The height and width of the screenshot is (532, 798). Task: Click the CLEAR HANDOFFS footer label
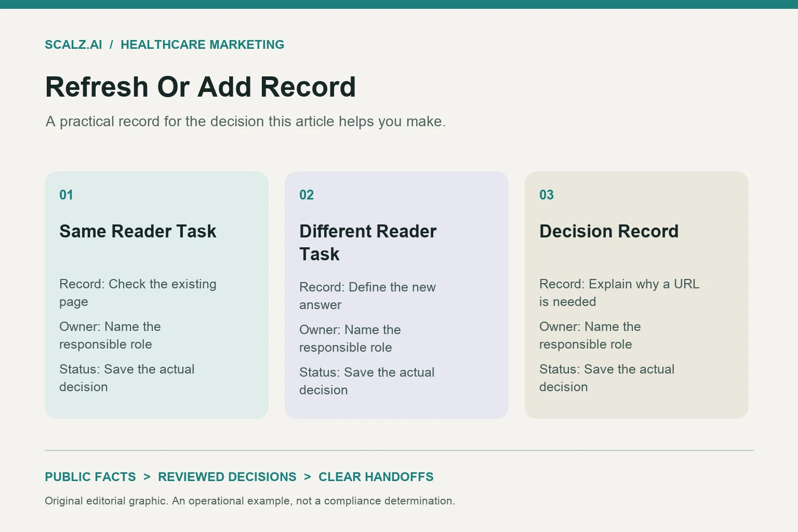(376, 477)
